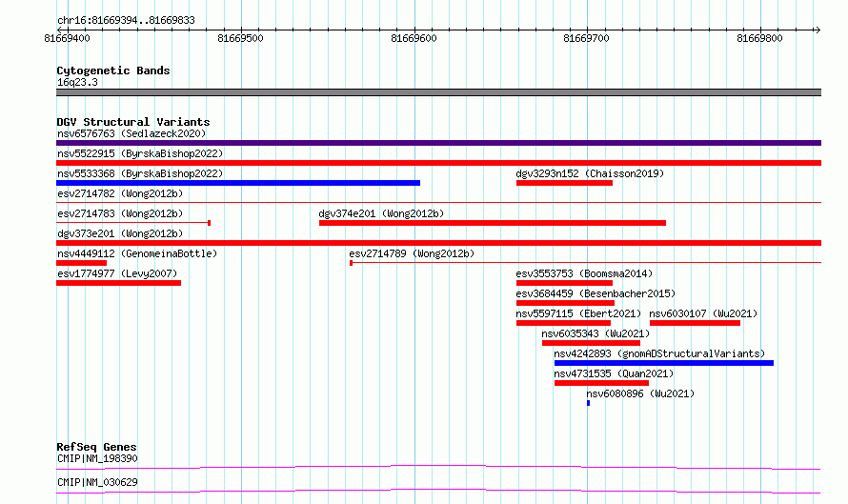Open esv2714782 (Wong2012b) label
The height and width of the screenshot is (504, 848).
point(120,193)
